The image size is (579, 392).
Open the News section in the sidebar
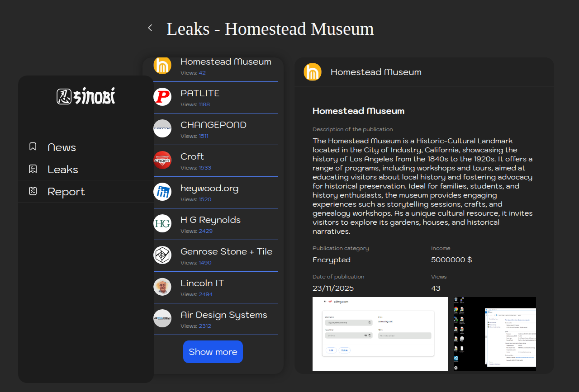pos(62,147)
